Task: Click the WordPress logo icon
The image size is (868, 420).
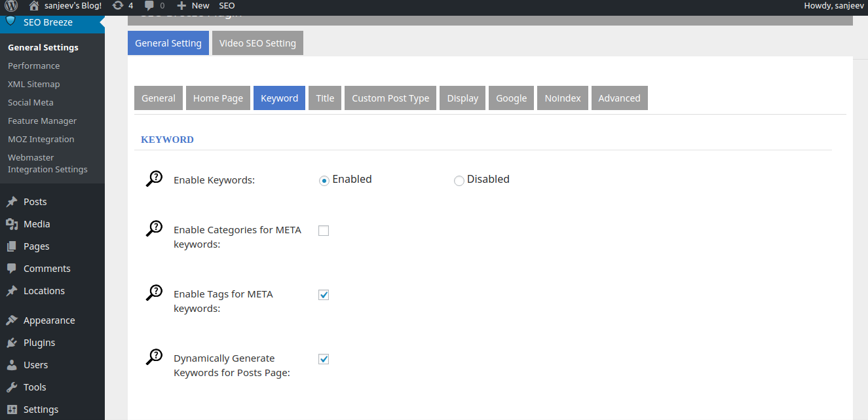Action: 11,6
